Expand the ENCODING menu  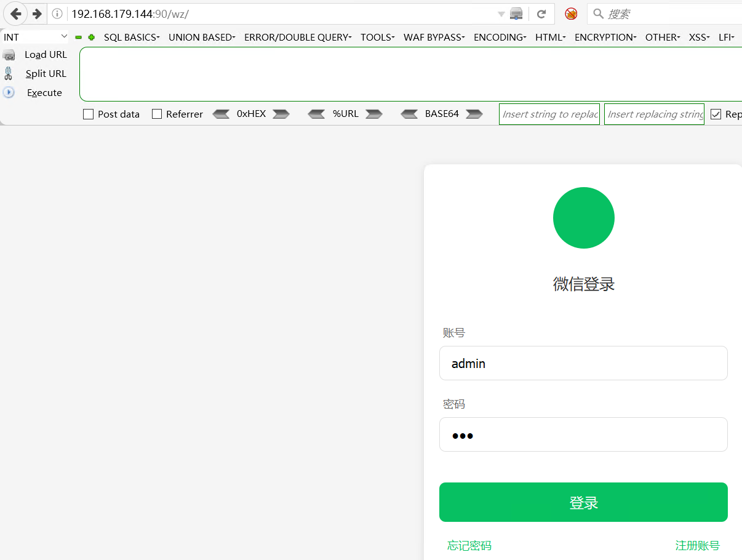[x=500, y=38]
